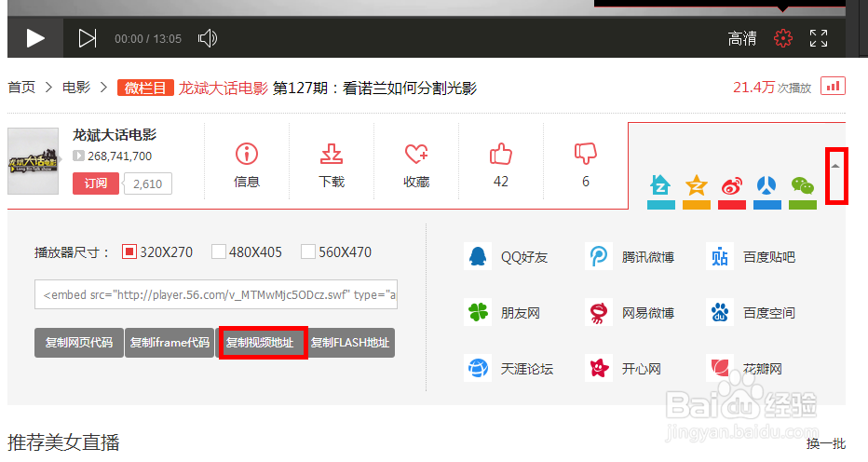Open the channel avatar thumbnail
The image size is (868, 462).
34,161
